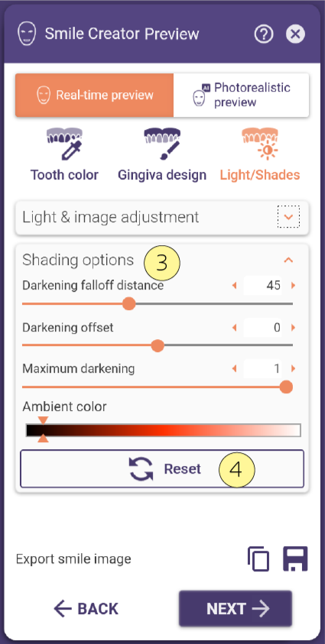Click the Darkening falloff distance value field
The image size is (325, 644).
[x=263, y=286]
